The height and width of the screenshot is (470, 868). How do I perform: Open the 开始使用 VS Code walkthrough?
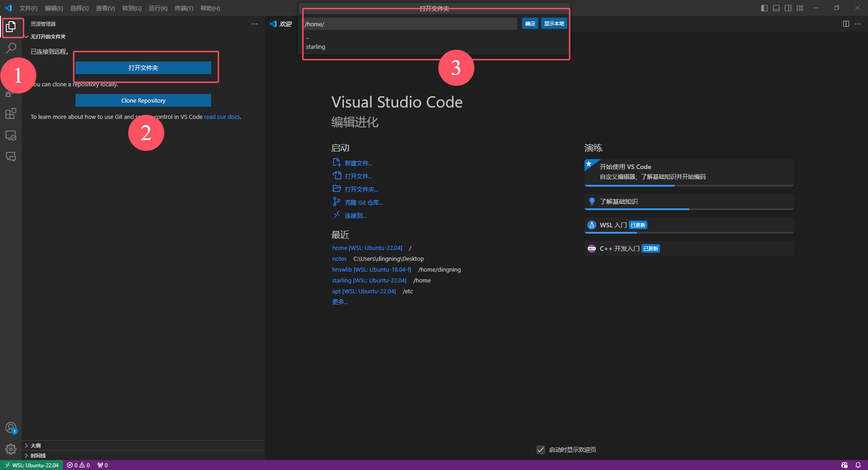point(689,172)
